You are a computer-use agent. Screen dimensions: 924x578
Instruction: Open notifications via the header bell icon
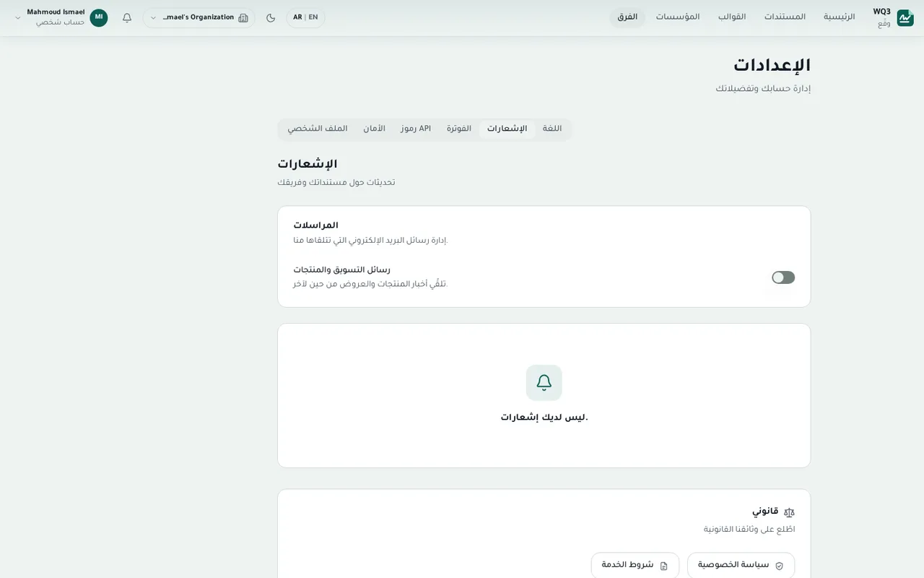(x=127, y=18)
